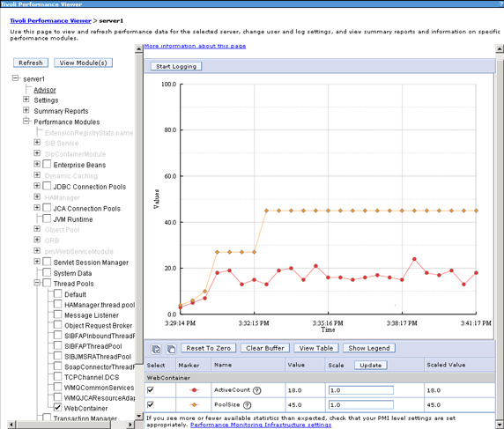The width and height of the screenshot is (504, 429).
Task: Expand the Settings tree node
Action: pos(26,100)
